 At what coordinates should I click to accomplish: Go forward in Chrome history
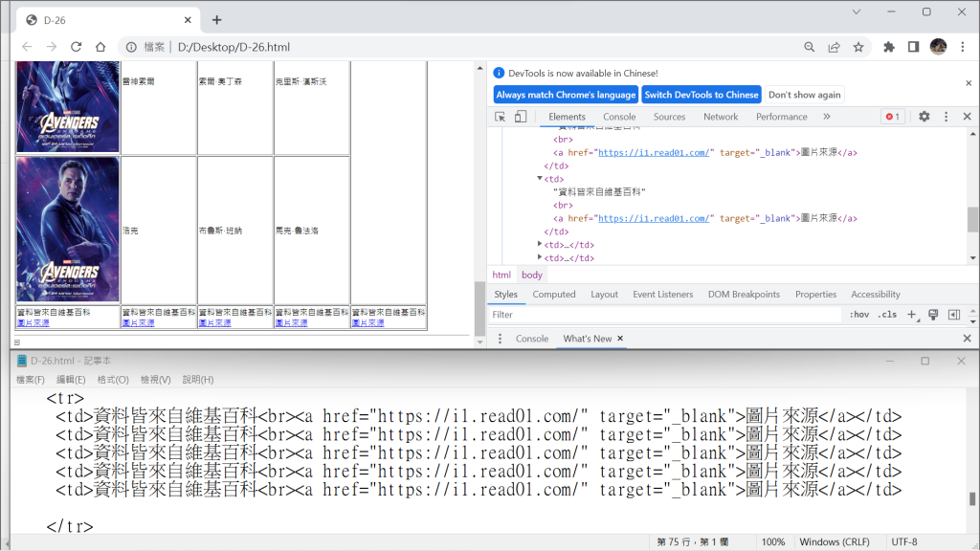click(52, 47)
